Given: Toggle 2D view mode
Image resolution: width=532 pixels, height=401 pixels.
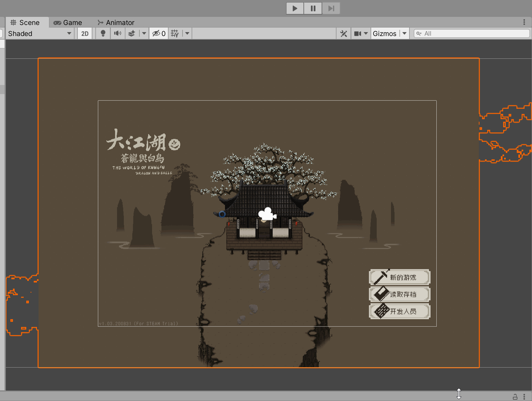Looking at the screenshot, I should (x=85, y=34).
